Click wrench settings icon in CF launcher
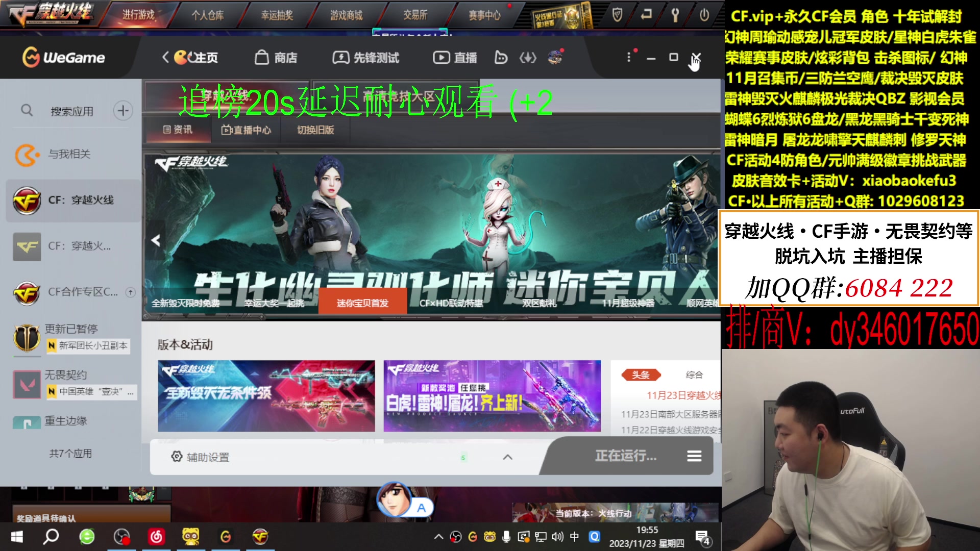Viewport: 980px width, 551px height. [x=675, y=15]
